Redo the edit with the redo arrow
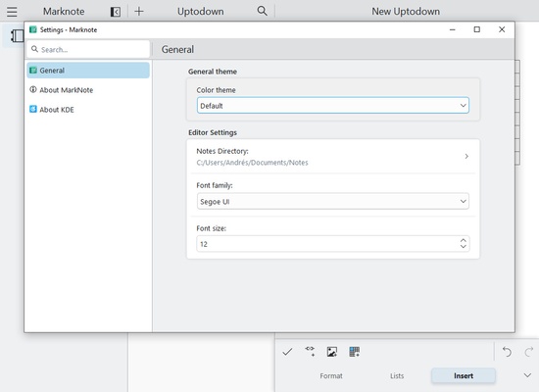The image size is (539, 392). tap(528, 352)
